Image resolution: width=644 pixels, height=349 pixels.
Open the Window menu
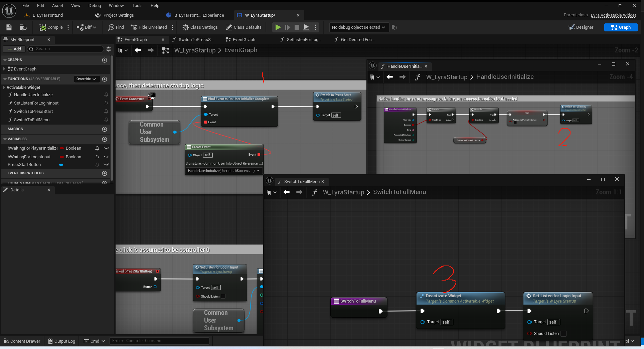click(116, 6)
